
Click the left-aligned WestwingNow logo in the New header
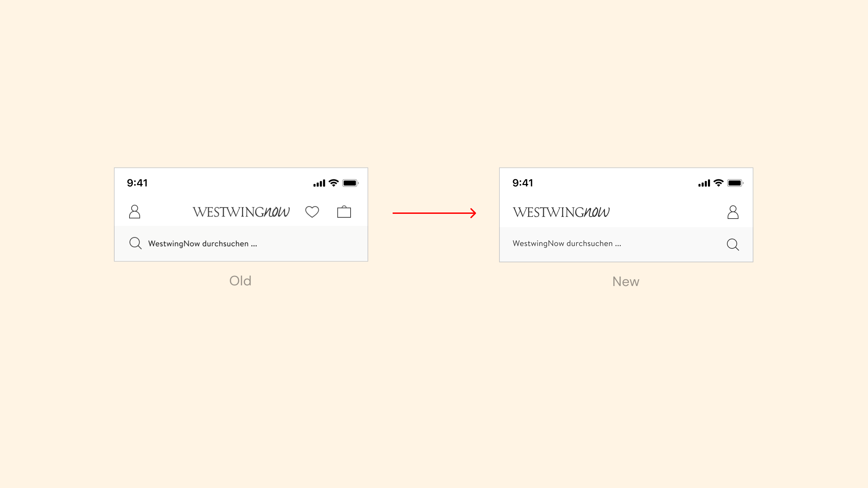[561, 212]
